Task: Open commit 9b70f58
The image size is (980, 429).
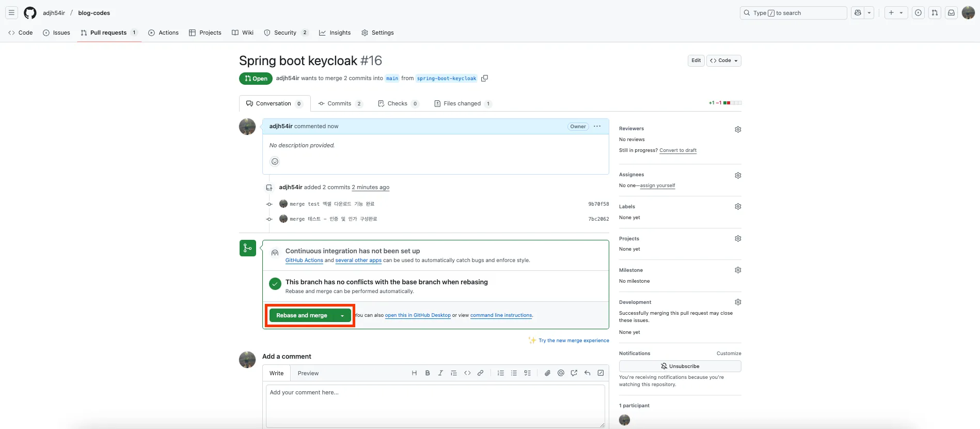Action: [x=598, y=204]
